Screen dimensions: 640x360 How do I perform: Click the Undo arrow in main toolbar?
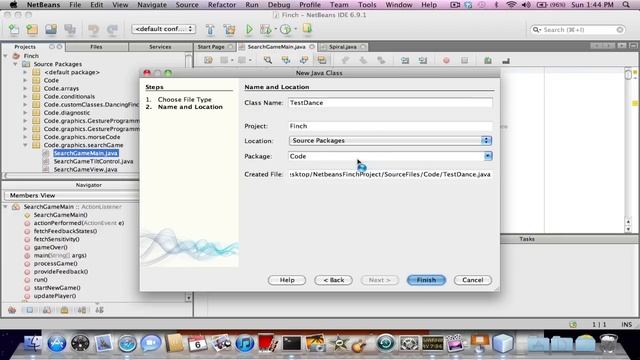[93, 29]
